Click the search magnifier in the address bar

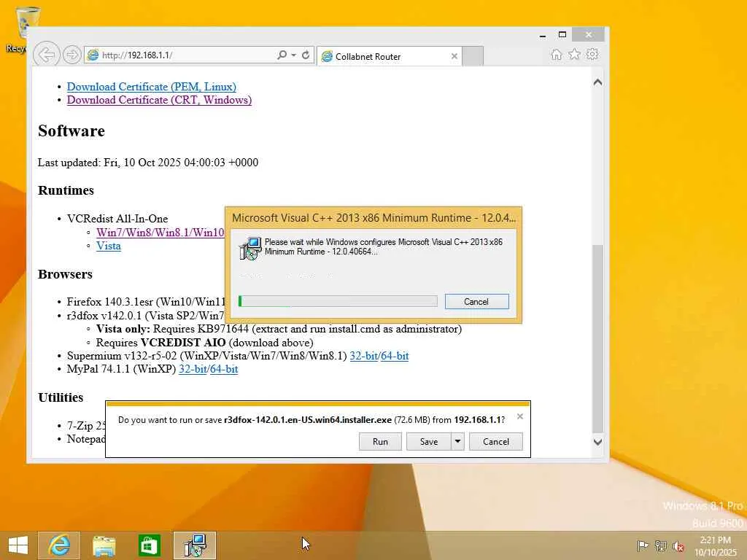pos(282,55)
